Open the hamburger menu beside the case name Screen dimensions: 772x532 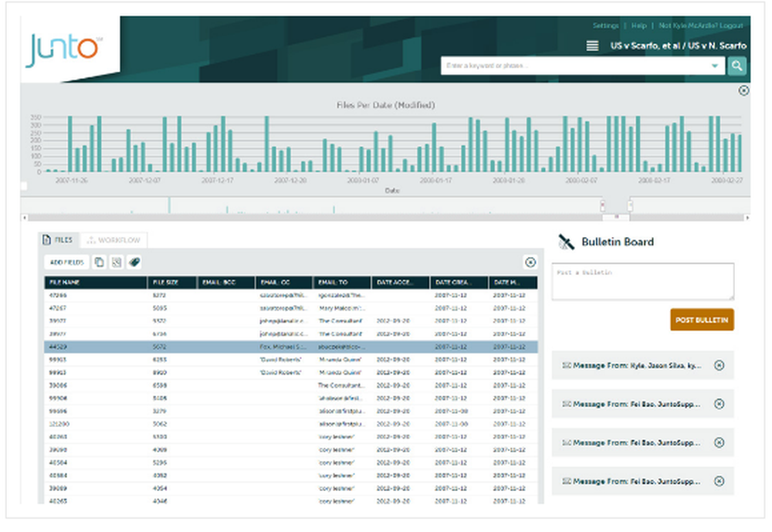(x=592, y=46)
